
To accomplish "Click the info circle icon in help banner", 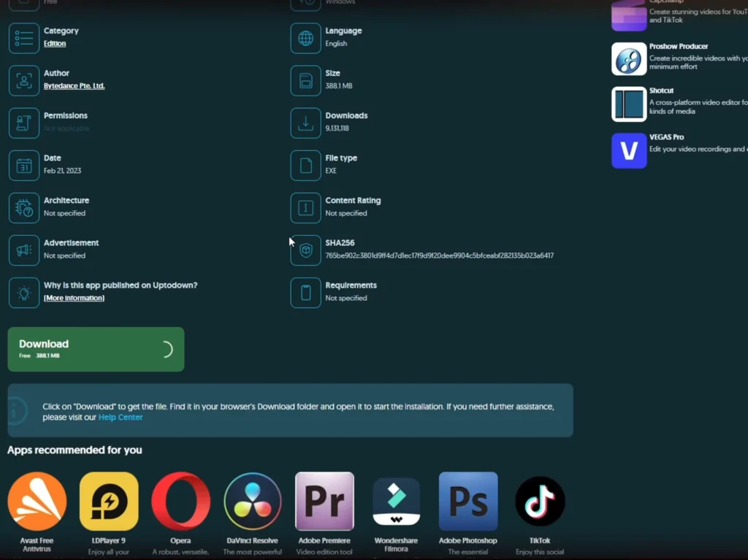I will [x=18, y=411].
